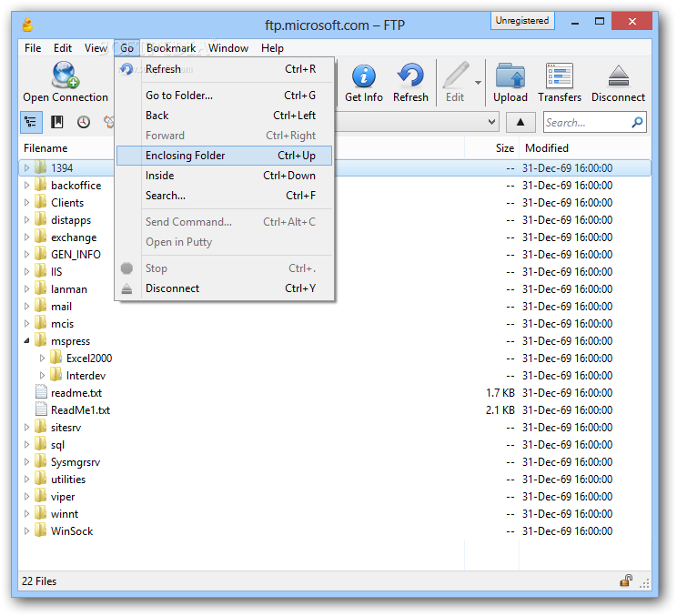Click the readme.txt file icon
Screen dimensions: 677x616
click(x=41, y=392)
